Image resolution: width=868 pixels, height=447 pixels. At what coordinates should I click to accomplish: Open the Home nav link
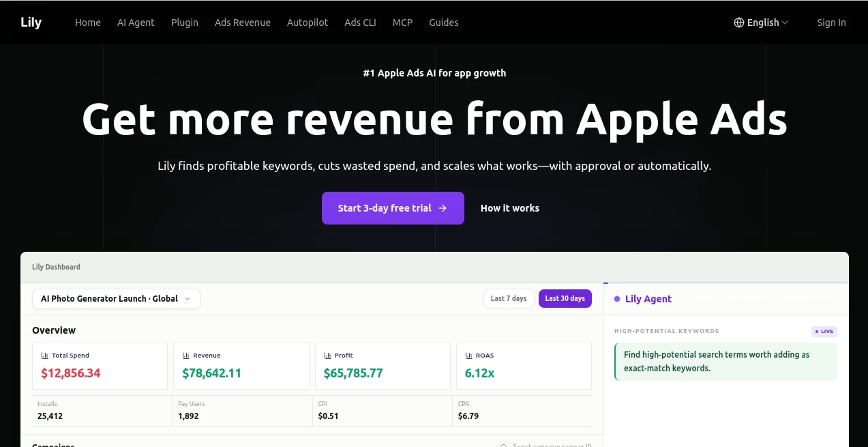[x=88, y=23]
